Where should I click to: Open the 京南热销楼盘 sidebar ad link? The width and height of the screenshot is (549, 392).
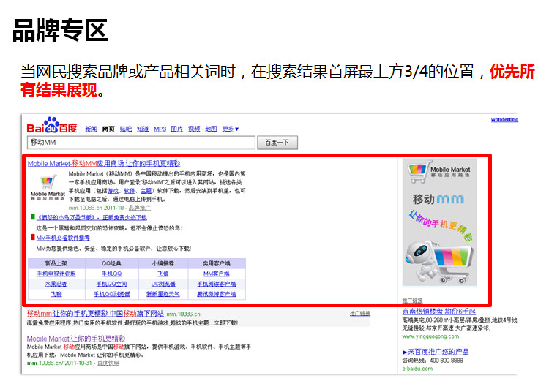coord(439,311)
